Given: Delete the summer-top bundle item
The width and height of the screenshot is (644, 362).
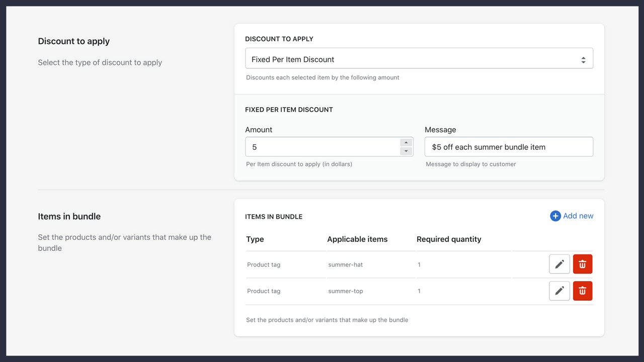Looking at the screenshot, I should [583, 291].
